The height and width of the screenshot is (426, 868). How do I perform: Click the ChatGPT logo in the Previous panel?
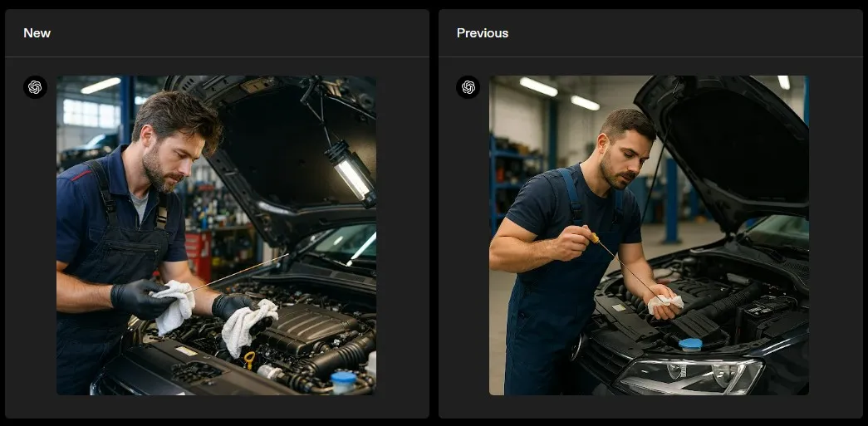click(468, 87)
